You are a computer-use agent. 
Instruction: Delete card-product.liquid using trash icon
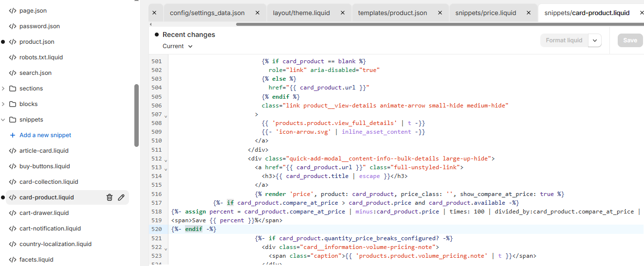pyautogui.click(x=110, y=197)
